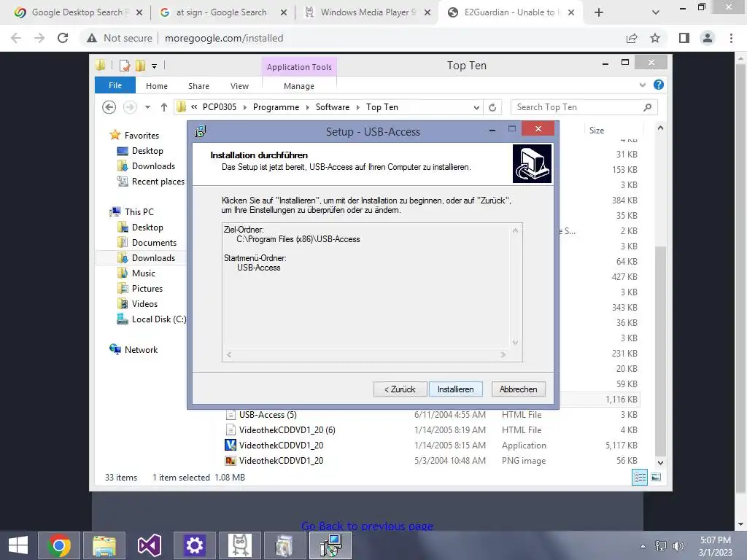Open Customize Quick Access Toolbar dropdown
Image resolution: width=747 pixels, height=560 pixels.
click(155, 66)
